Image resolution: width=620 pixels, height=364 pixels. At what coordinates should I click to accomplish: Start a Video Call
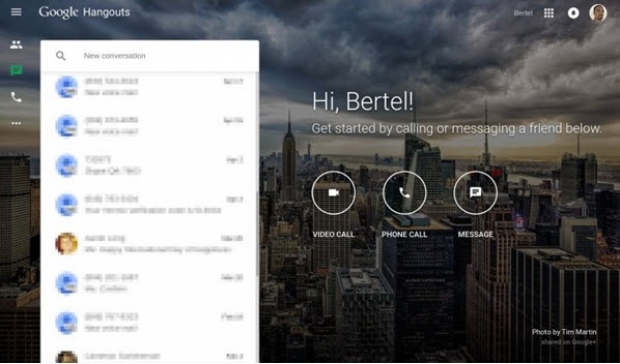coord(333,192)
